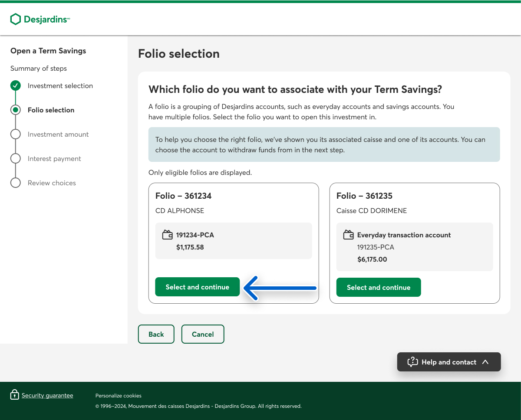Image resolution: width=521 pixels, height=420 pixels.
Task: Click wallet icon in Folio 361234 card
Action: point(168,235)
